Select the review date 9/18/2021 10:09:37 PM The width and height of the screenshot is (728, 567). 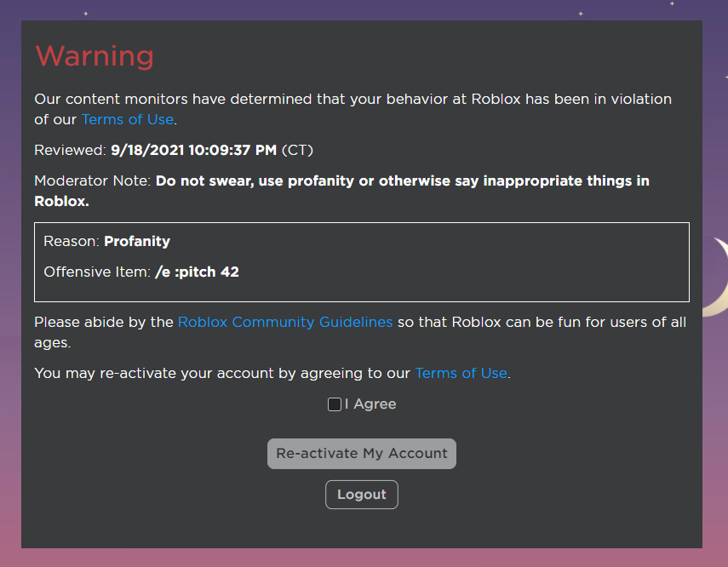pyautogui.click(x=193, y=150)
